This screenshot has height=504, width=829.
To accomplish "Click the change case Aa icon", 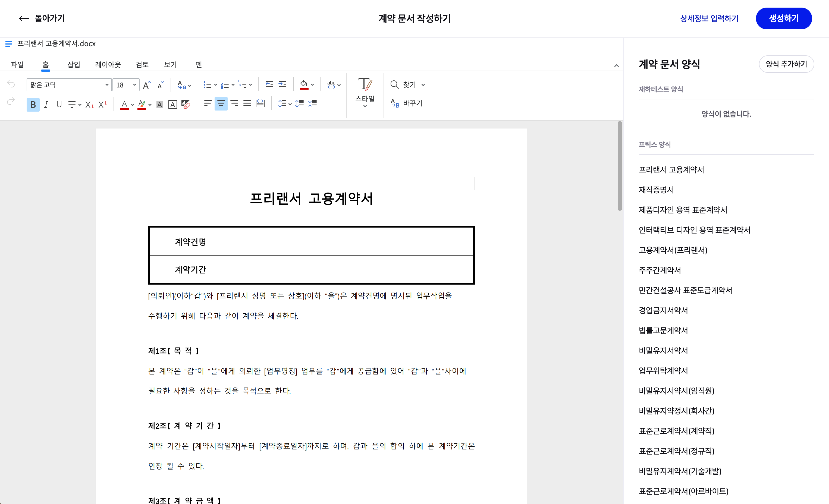I will pyautogui.click(x=182, y=85).
